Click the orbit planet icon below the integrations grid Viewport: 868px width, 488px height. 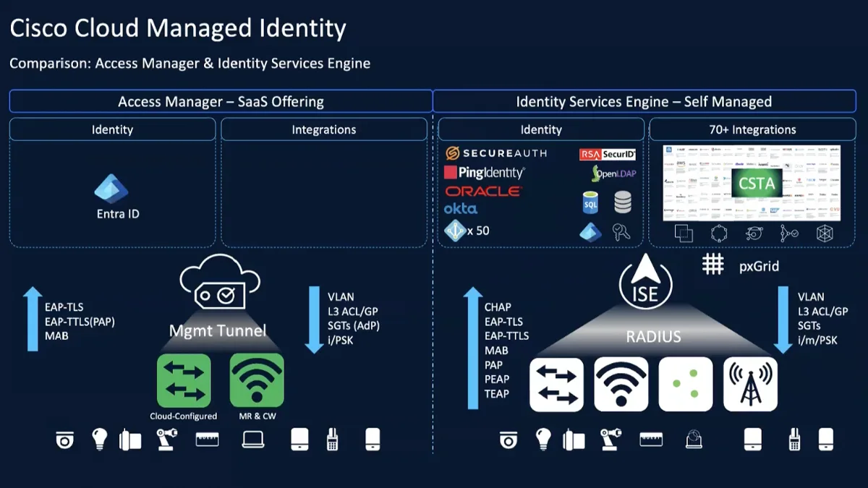[x=754, y=234]
